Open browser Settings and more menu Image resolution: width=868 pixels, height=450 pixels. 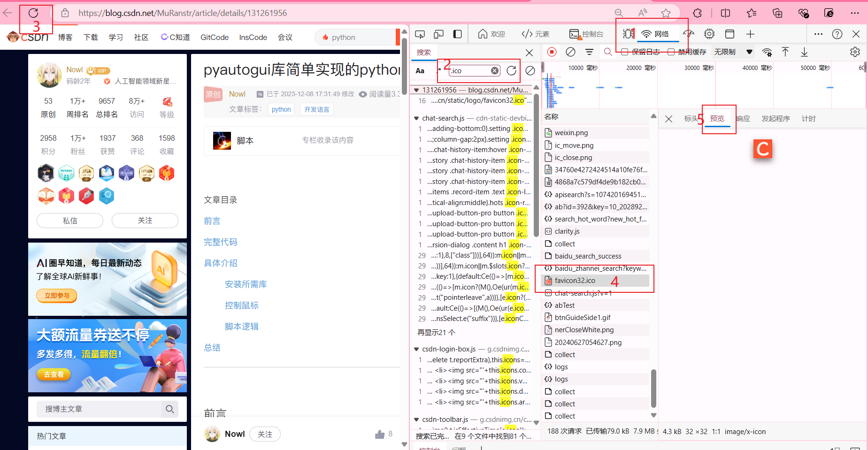[x=855, y=13]
